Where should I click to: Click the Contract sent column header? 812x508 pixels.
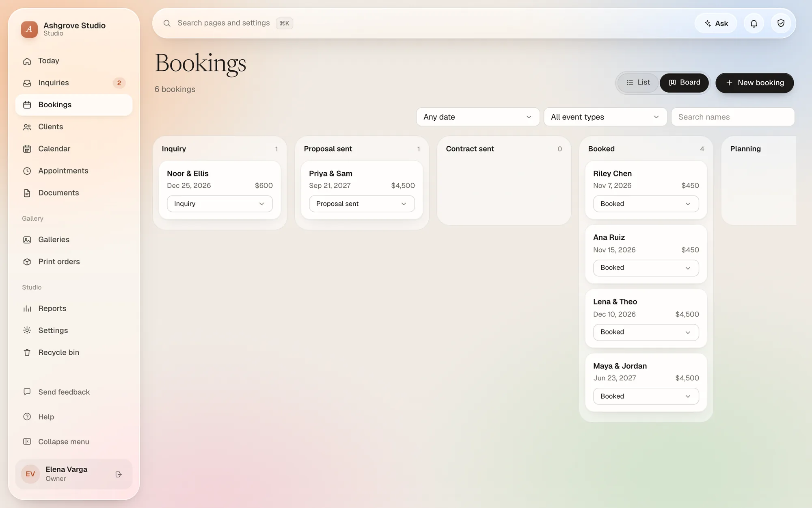click(x=470, y=149)
